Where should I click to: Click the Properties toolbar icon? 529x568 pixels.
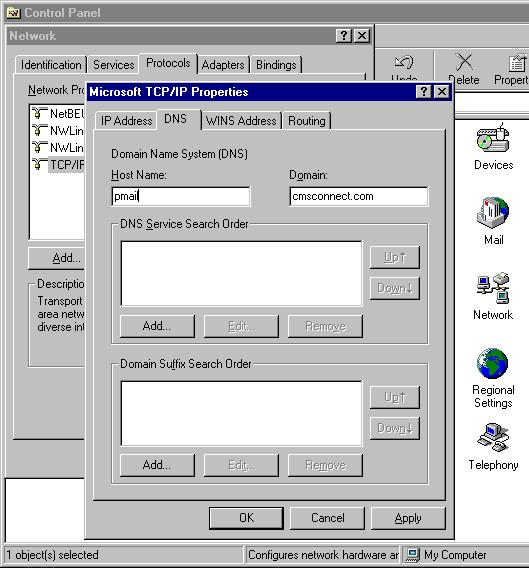point(514,70)
